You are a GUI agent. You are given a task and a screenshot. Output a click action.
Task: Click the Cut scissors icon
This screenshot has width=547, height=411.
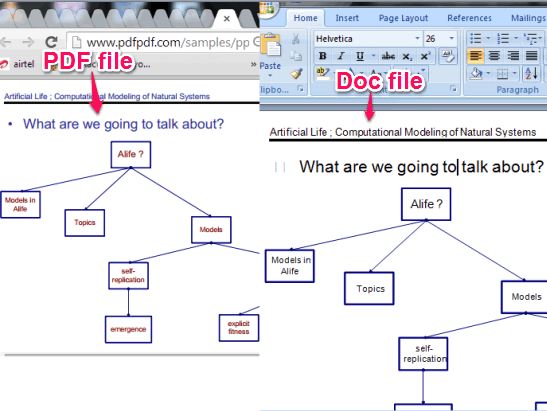point(296,39)
